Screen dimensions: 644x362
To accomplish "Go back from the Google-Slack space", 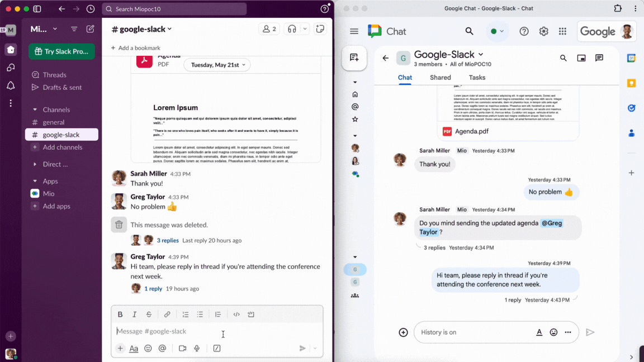I will coord(385,58).
